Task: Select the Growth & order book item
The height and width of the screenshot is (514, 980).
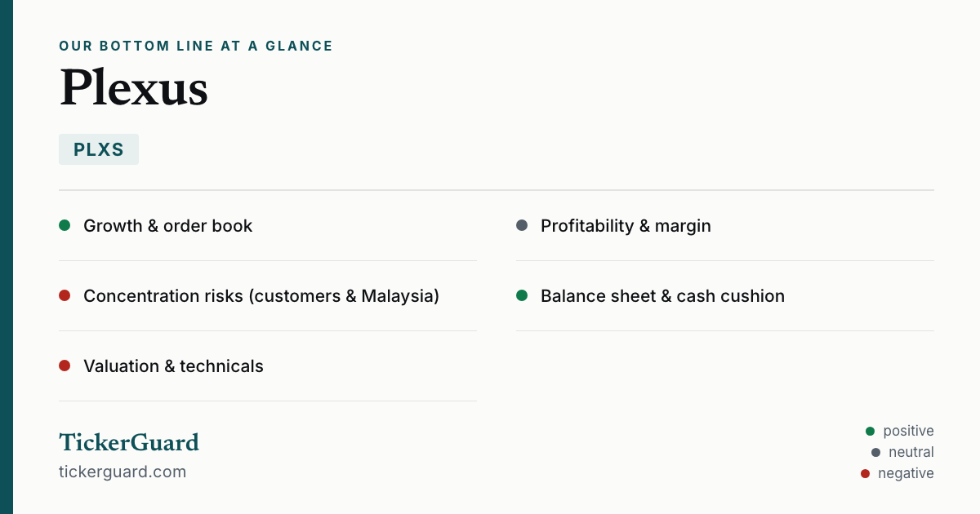Action: point(268,226)
